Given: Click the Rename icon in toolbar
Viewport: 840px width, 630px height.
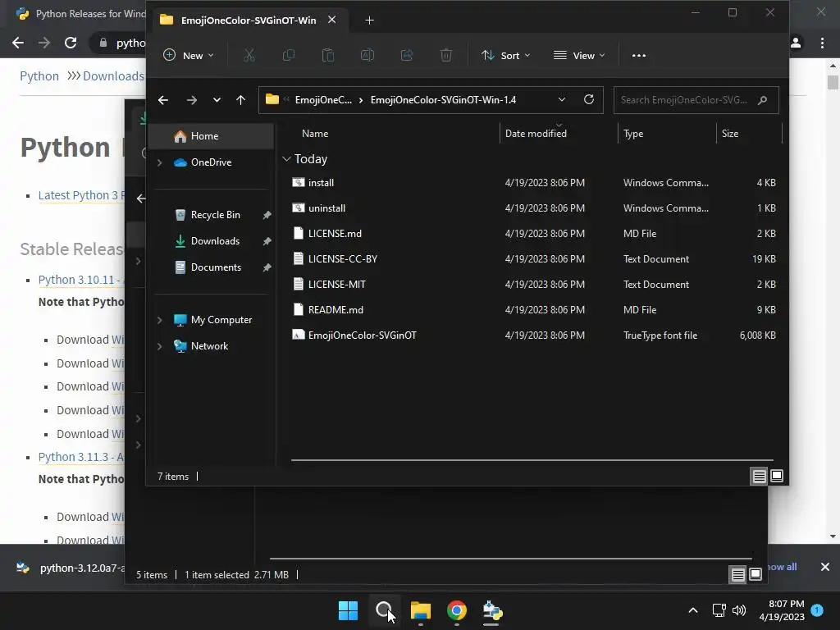Looking at the screenshot, I should pos(367,55).
